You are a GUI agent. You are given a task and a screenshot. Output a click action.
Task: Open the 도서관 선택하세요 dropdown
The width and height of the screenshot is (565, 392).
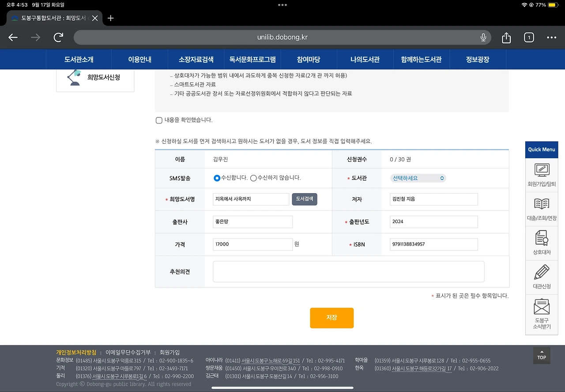coord(418,178)
